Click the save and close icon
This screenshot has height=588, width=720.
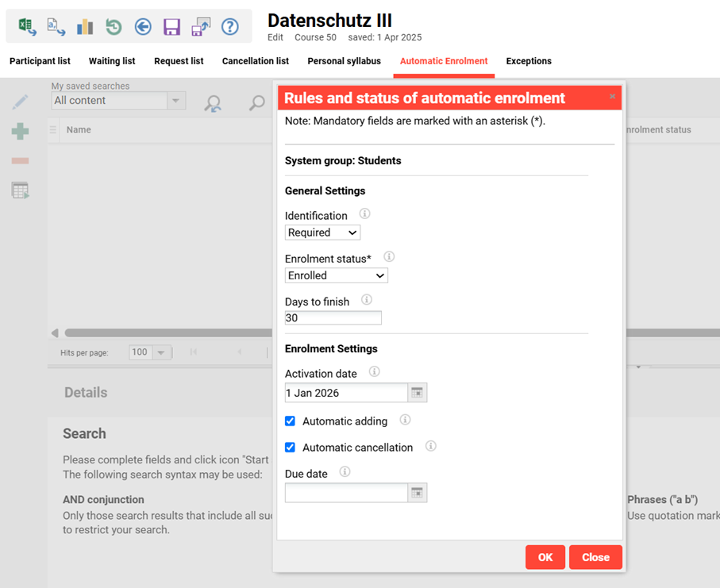click(201, 27)
